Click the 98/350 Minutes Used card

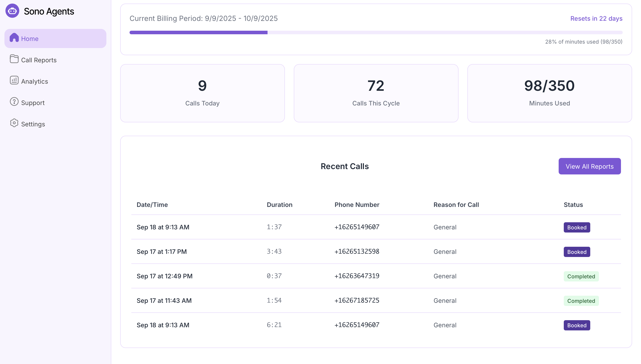[549, 93]
